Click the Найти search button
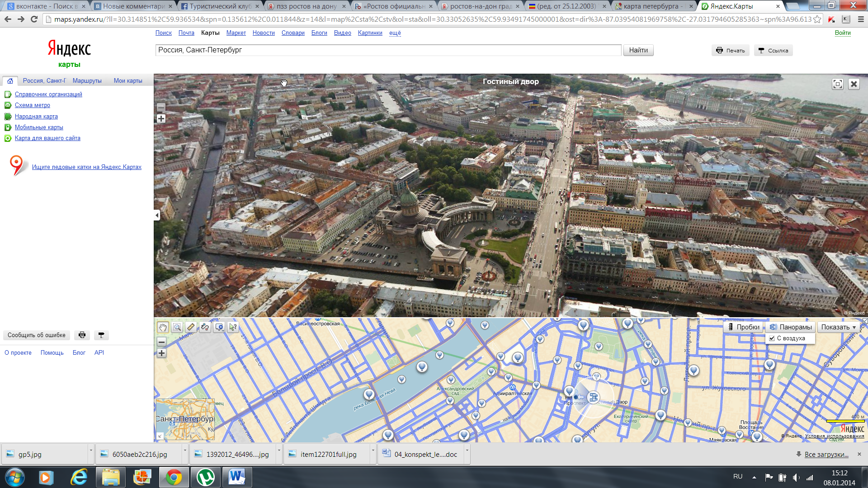 click(638, 50)
